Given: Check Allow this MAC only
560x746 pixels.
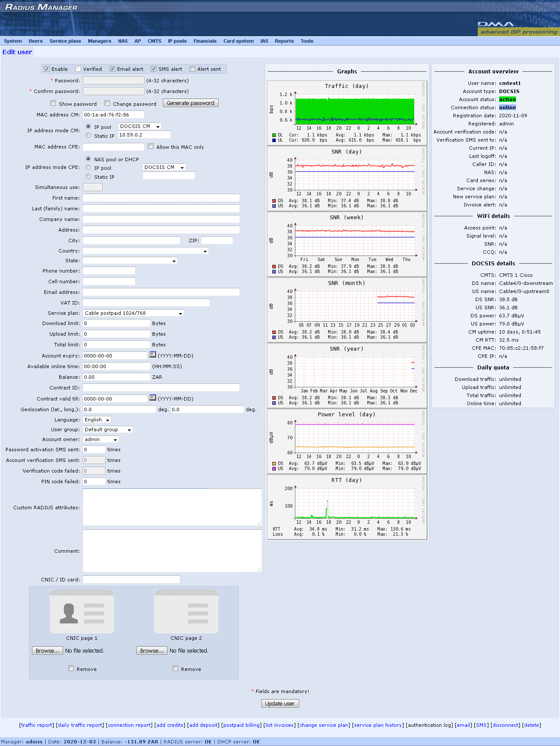Looking at the screenshot, I should (150, 146).
